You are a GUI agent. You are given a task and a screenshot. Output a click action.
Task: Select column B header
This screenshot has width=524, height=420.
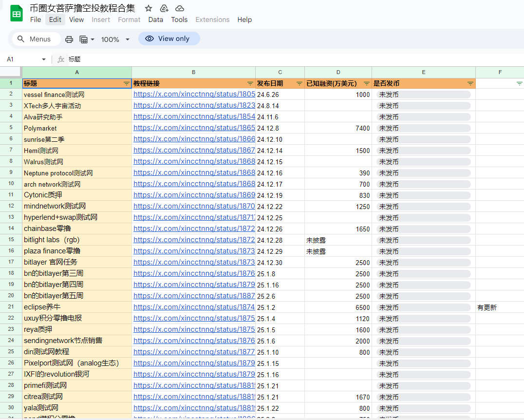pyautogui.click(x=193, y=72)
